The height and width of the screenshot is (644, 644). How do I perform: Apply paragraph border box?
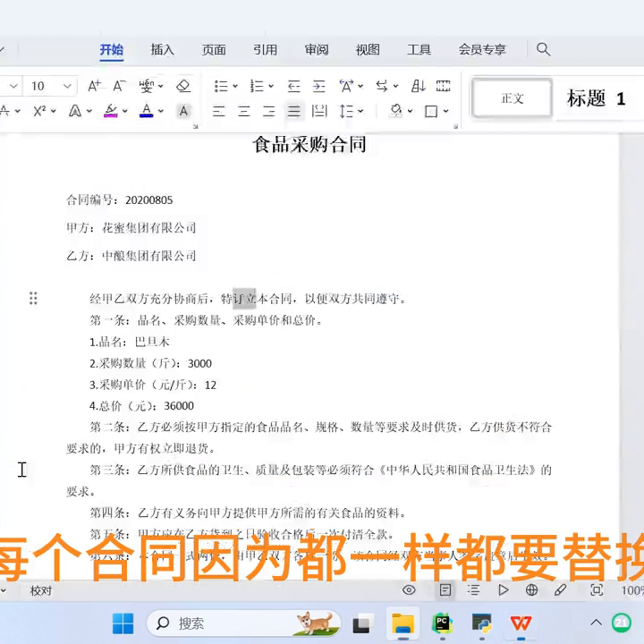pyautogui.click(x=431, y=111)
